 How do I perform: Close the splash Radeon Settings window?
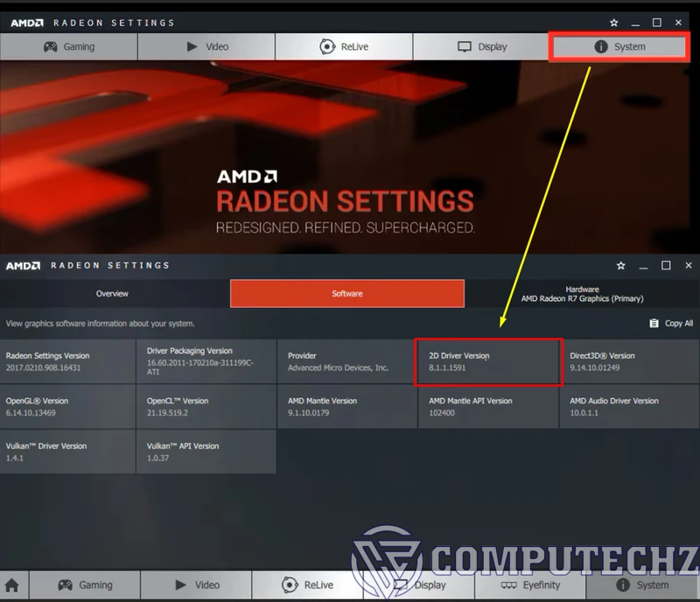(678, 23)
